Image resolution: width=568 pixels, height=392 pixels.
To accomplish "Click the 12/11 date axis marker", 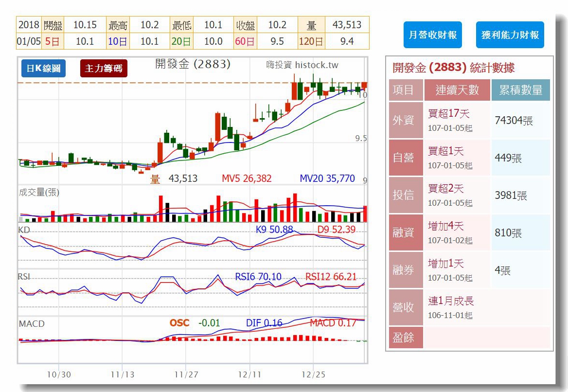I will (249, 374).
